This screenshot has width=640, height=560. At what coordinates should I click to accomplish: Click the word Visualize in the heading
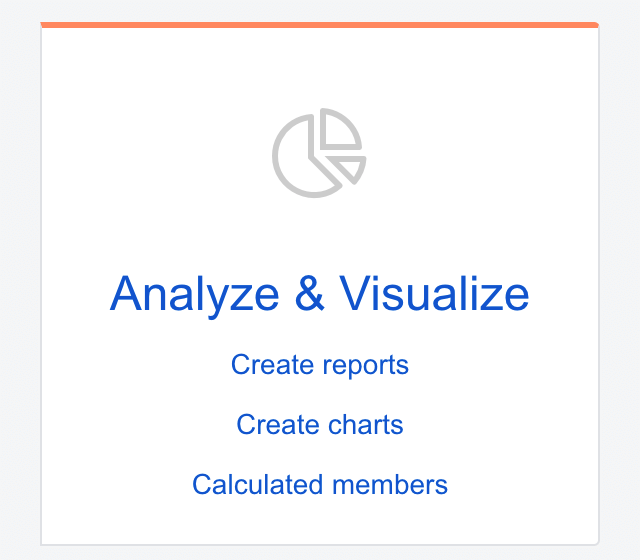tap(434, 293)
